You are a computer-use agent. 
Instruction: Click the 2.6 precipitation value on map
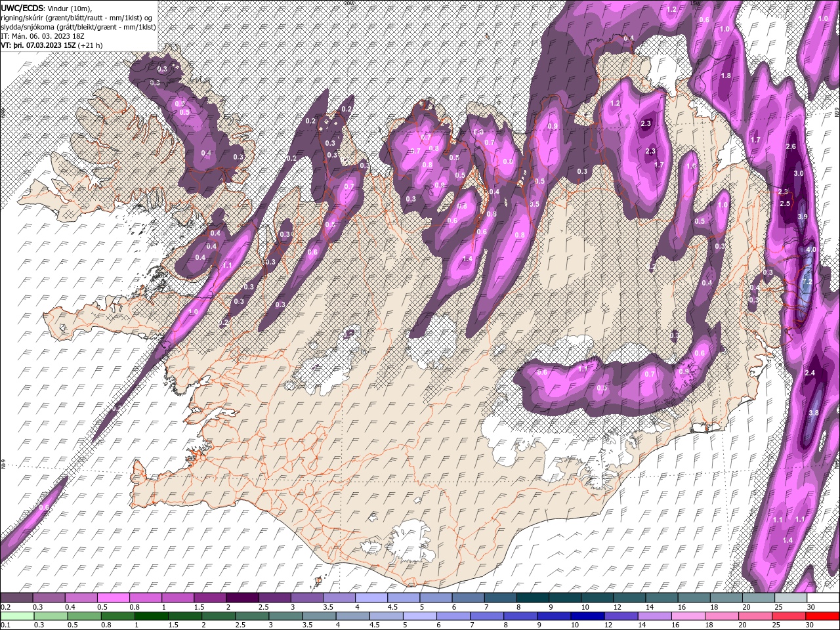(x=790, y=146)
